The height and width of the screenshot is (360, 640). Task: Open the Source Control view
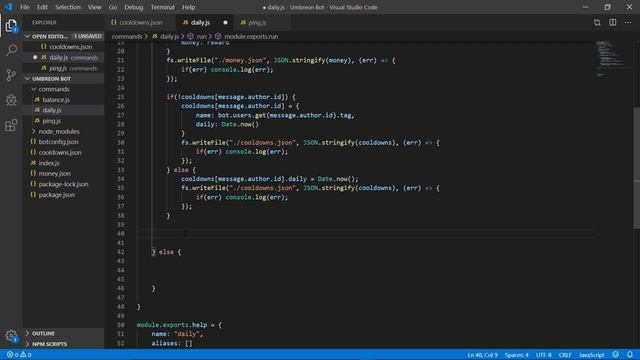(11, 75)
